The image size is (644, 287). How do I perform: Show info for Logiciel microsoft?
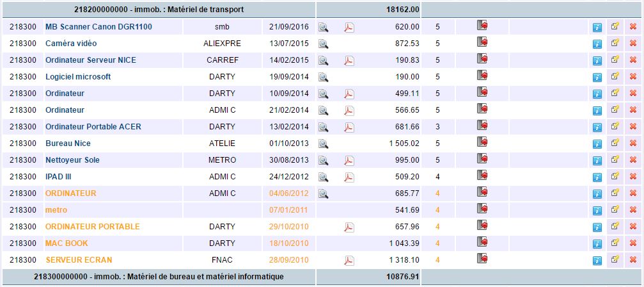coord(597,77)
